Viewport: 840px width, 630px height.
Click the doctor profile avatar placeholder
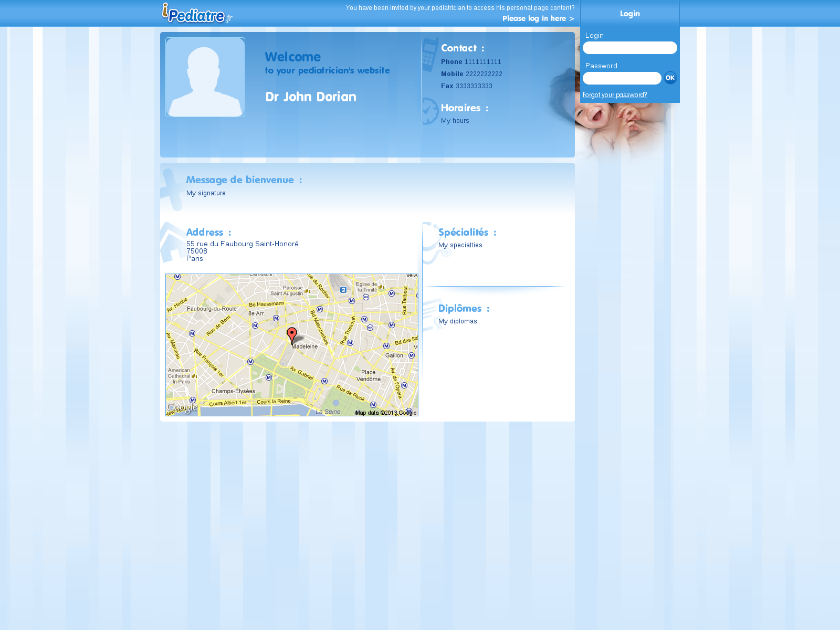(205, 77)
